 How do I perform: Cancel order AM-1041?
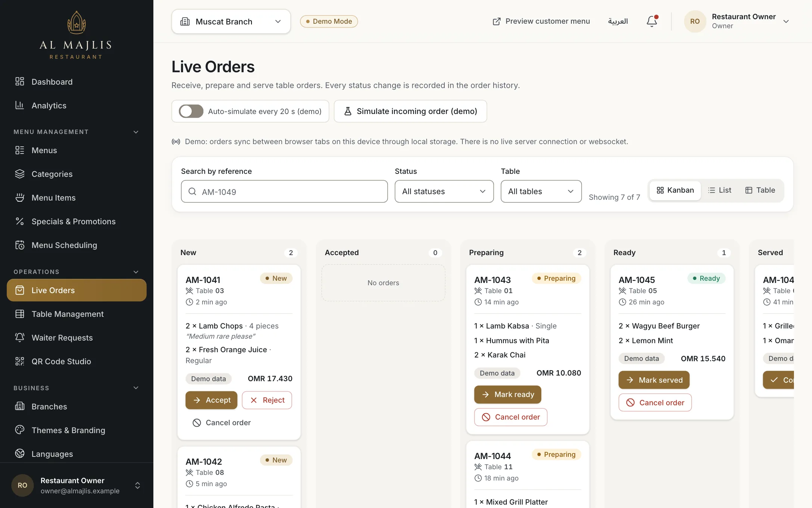221,423
